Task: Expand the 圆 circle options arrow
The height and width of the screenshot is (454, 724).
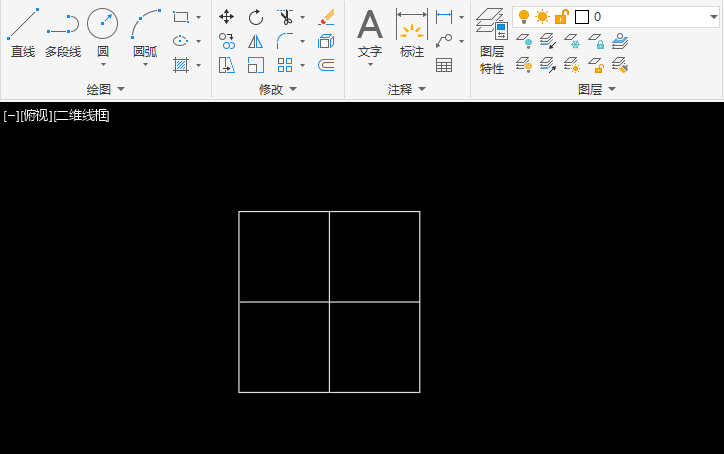Action: coord(103,65)
